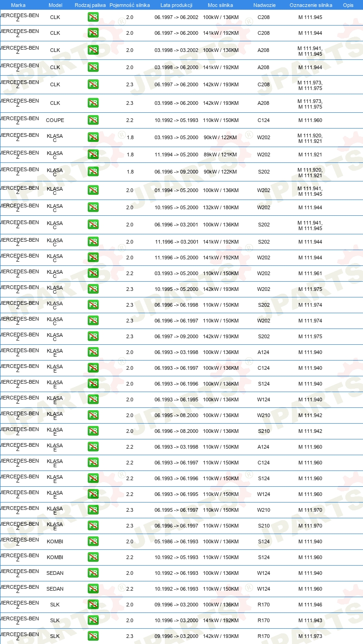363x644 pixels.
Task: Click the fuel icon for Klasa C 1.8 S202 row
Action: coord(93,172)
